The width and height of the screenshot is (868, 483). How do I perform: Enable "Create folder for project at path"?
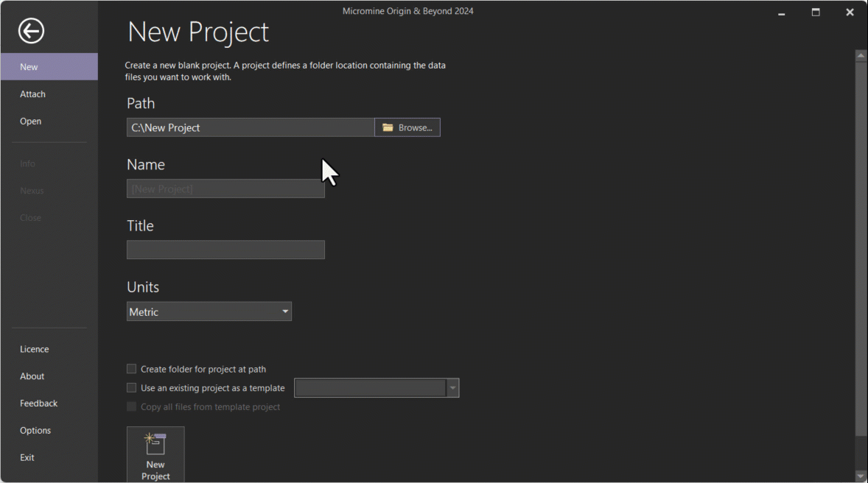coord(131,369)
